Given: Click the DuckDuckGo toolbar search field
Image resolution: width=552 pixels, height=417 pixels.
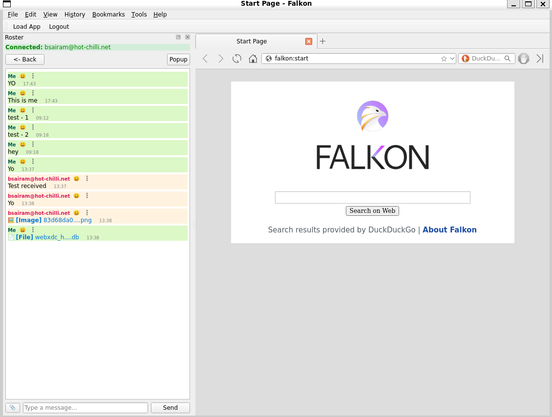Looking at the screenshot, I should pyautogui.click(x=487, y=58).
